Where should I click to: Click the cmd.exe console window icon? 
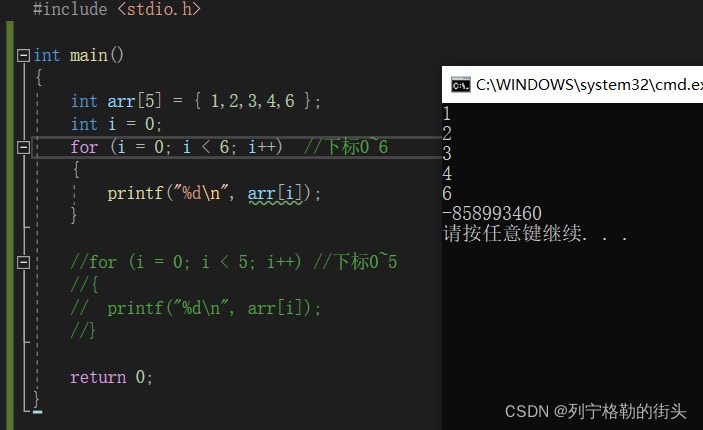click(460, 84)
